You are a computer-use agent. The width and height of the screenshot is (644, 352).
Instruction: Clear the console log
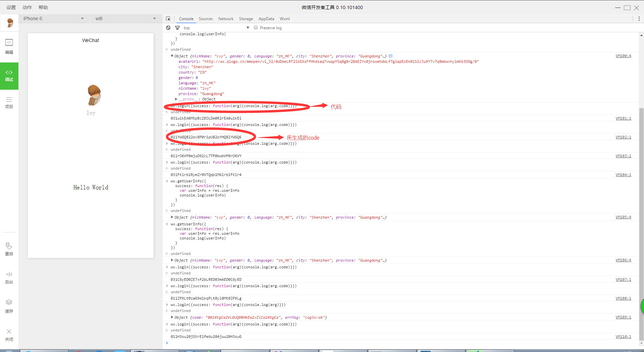168,28
